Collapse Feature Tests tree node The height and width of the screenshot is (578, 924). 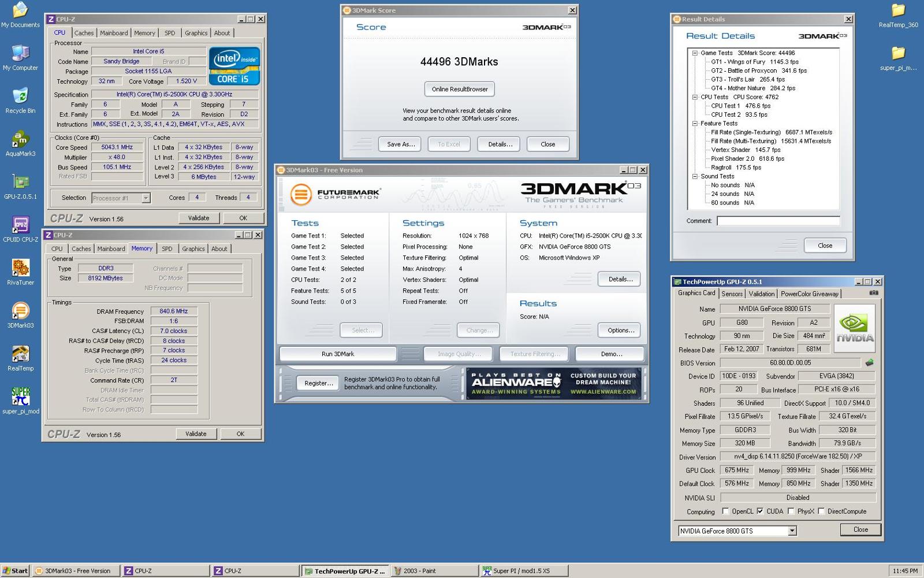click(x=695, y=123)
